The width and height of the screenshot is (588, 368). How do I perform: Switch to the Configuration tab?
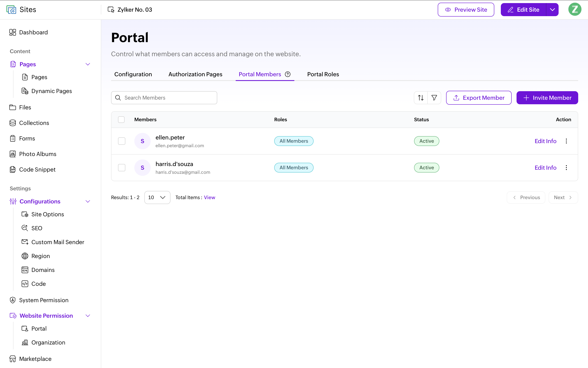pos(133,74)
